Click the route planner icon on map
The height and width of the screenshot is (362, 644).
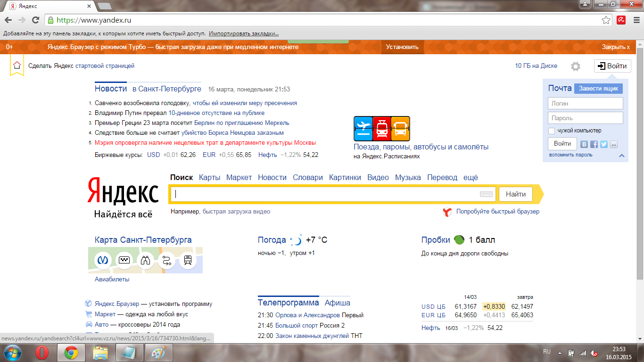coord(167,260)
